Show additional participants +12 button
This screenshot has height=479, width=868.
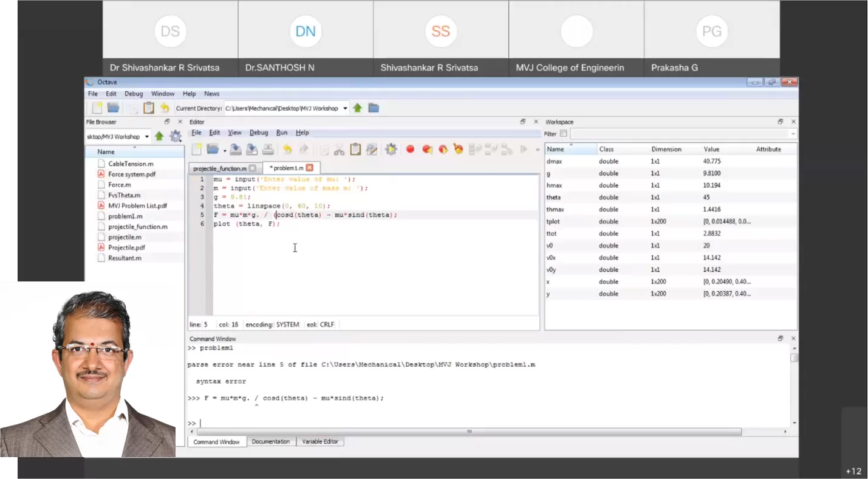[853, 471]
